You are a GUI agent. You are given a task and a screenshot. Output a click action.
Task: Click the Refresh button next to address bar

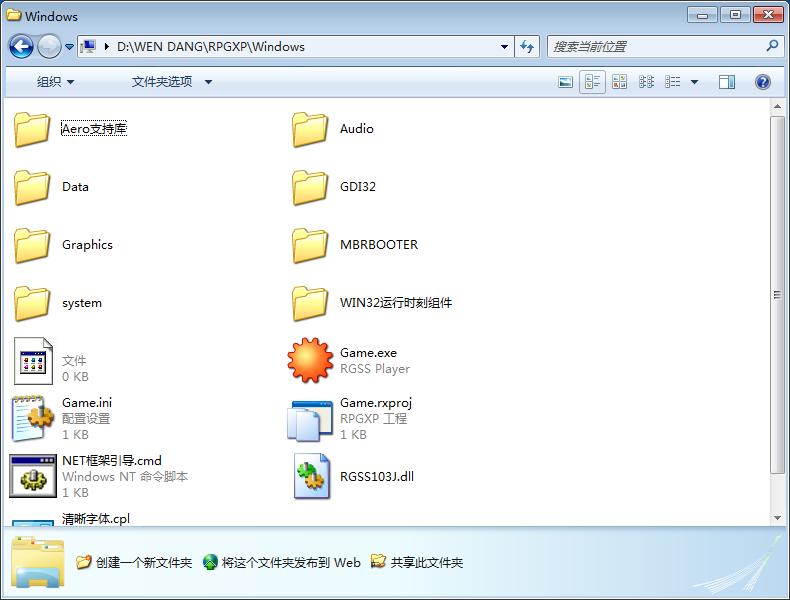point(527,47)
